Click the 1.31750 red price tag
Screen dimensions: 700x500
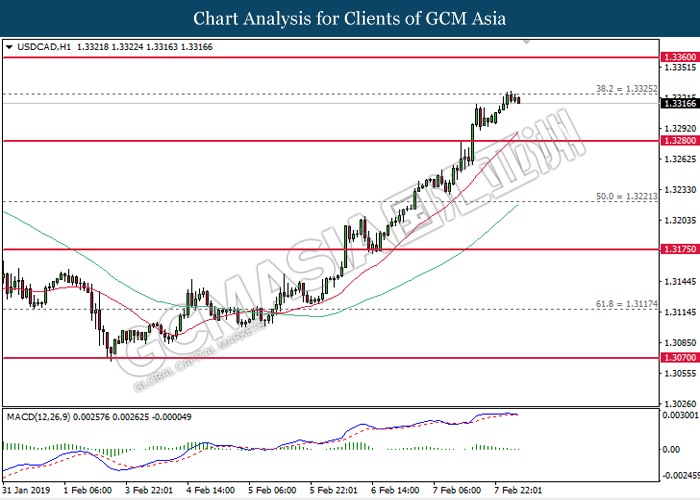pos(679,250)
